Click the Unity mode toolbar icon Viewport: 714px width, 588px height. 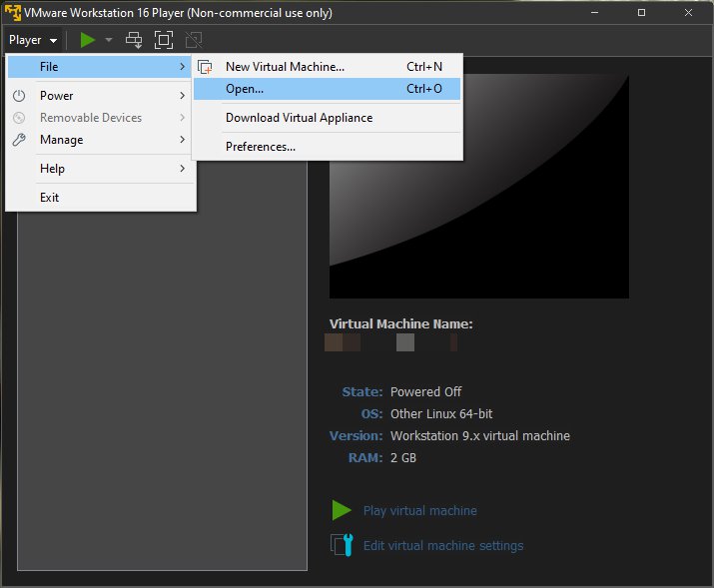pos(194,40)
